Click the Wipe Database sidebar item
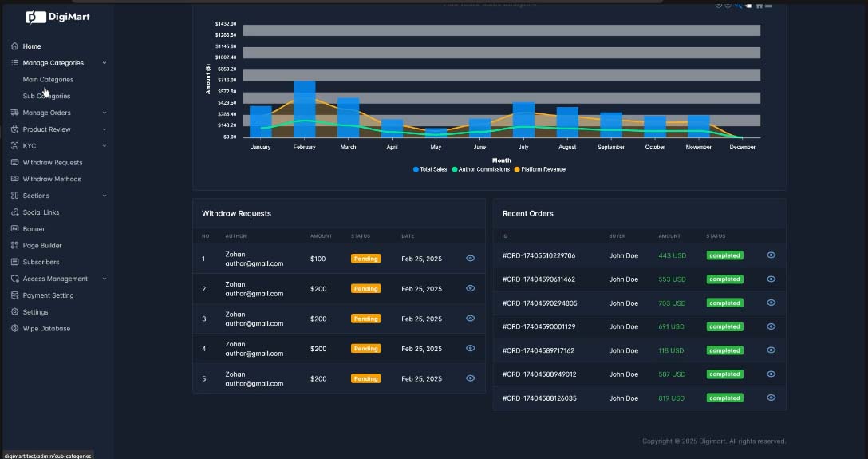The image size is (868, 459). click(x=46, y=329)
